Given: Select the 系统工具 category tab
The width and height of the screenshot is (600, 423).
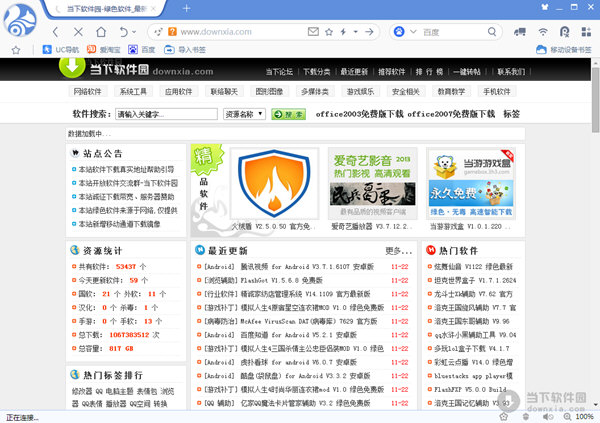Looking at the screenshot, I should pos(133,91).
